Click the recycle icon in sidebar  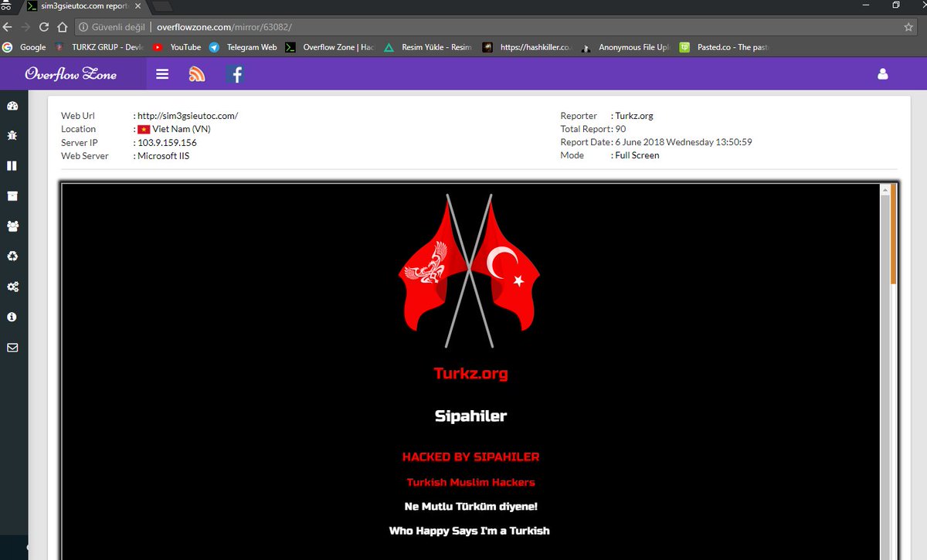[12, 256]
